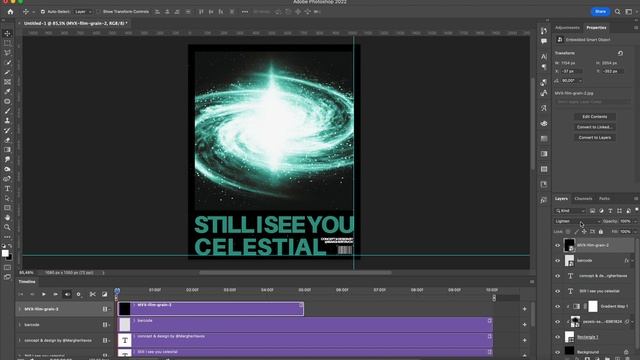This screenshot has height=360, width=640.
Task: Hide the Gradient Map 1 layer
Action: tap(558, 307)
